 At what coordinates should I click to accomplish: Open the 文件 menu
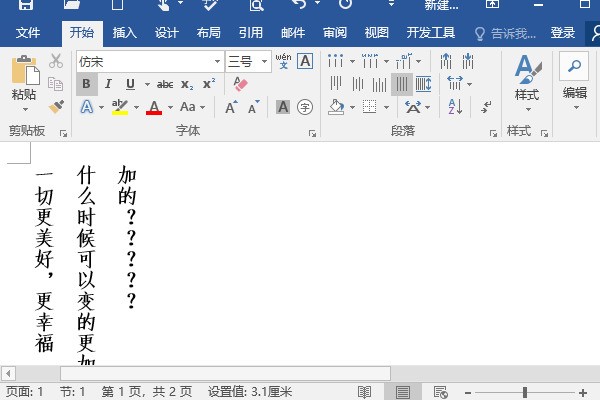click(28, 33)
